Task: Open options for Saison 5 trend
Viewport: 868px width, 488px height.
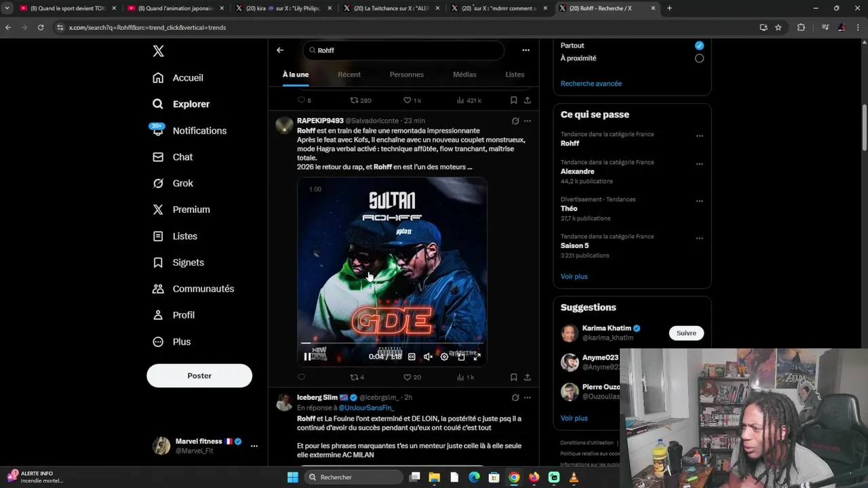Action: tap(699, 239)
